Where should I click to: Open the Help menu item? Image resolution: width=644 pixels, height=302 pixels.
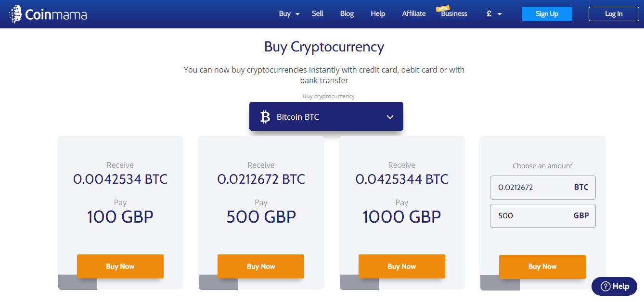point(378,13)
